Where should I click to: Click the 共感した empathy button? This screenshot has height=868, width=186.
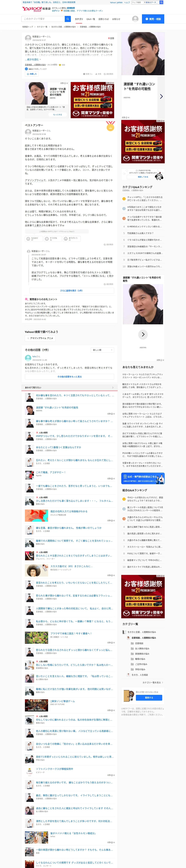(x=32, y=74)
